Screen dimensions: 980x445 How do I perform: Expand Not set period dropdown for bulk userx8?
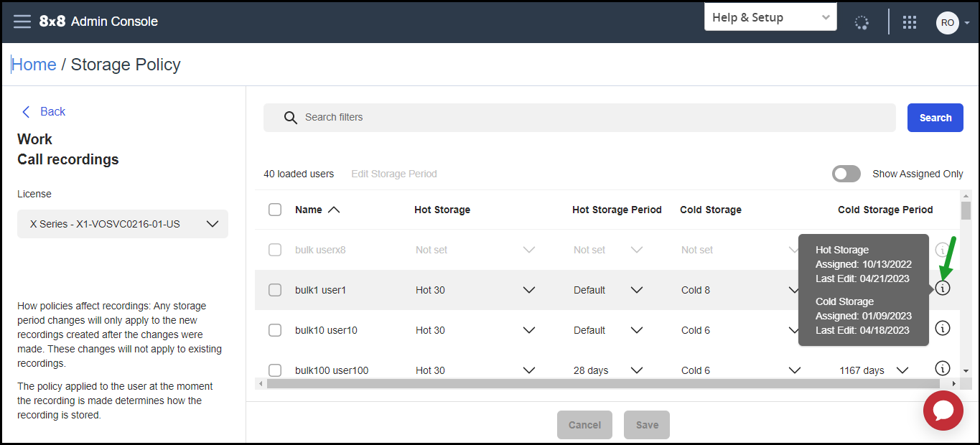pos(637,250)
